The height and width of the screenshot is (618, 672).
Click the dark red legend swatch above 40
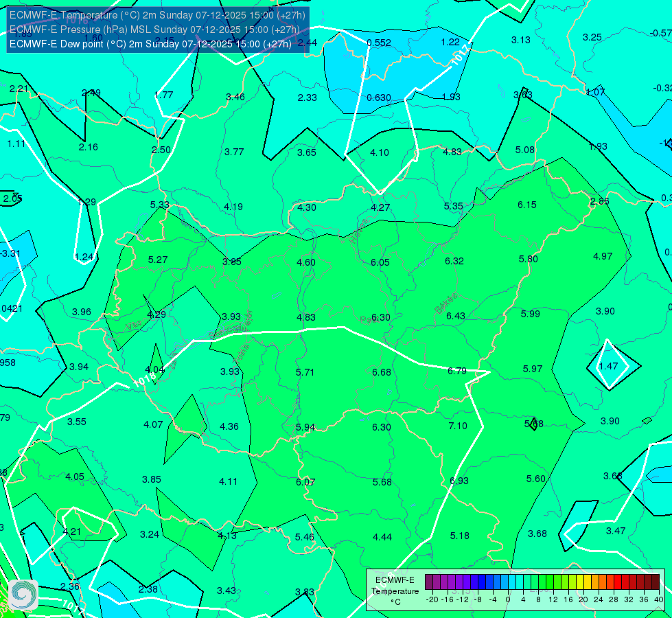click(x=656, y=582)
